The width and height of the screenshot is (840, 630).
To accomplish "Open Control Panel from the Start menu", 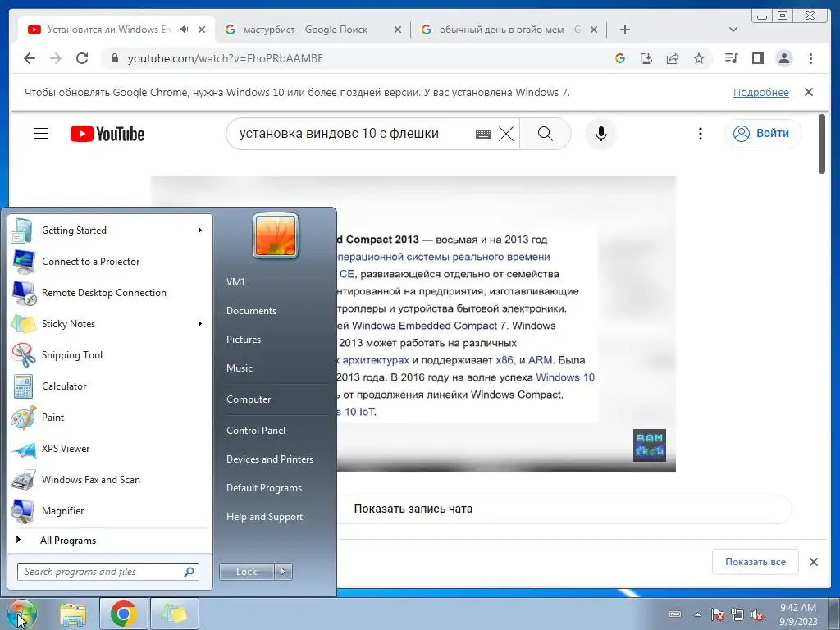I will tap(256, 430).
